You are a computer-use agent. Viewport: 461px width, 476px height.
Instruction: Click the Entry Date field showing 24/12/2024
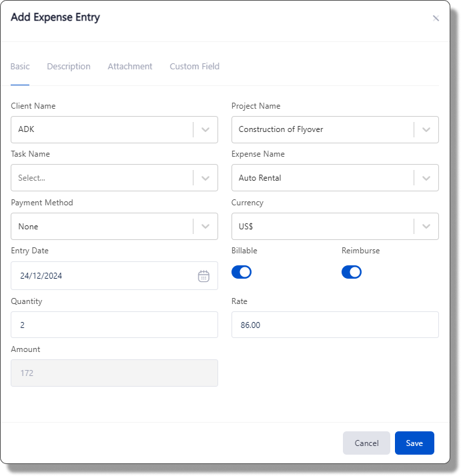click(114, 275)
